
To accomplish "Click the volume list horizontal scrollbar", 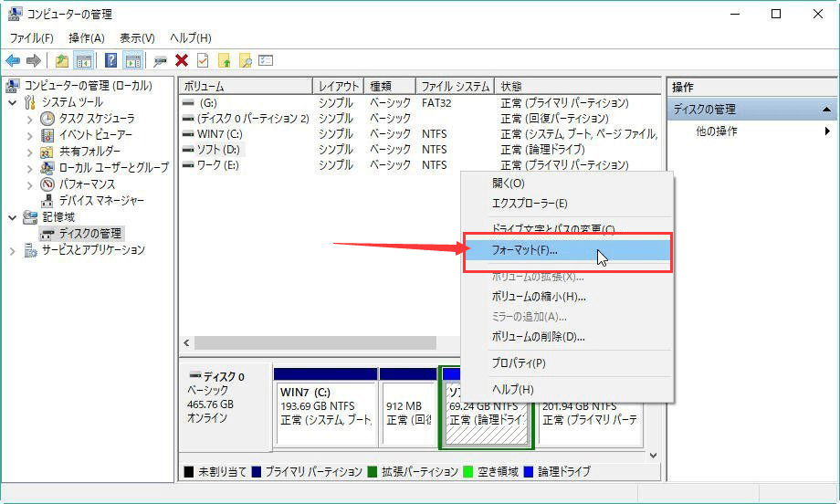I will 315,342.
